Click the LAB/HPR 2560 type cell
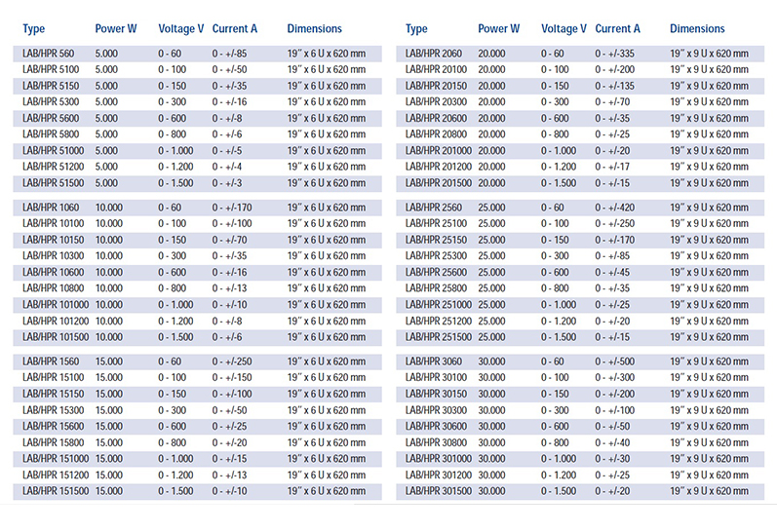This screenshot has height=532, width=777. (434, 208)
